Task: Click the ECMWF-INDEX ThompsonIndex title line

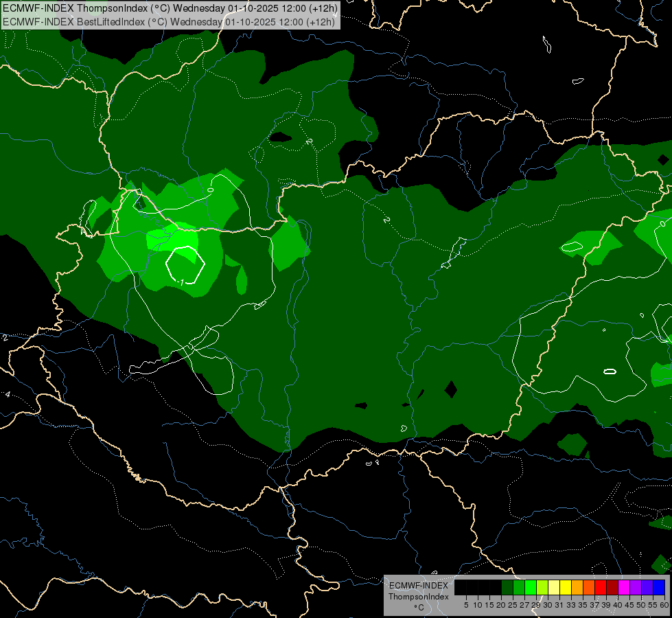Action: point(170,8)
